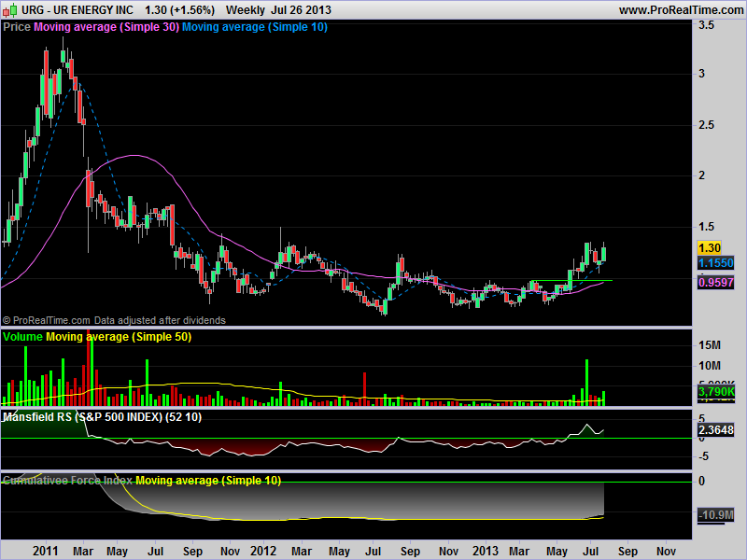Click the Price panel label
This screenshot has width=747, height=560.
[17, 27]
